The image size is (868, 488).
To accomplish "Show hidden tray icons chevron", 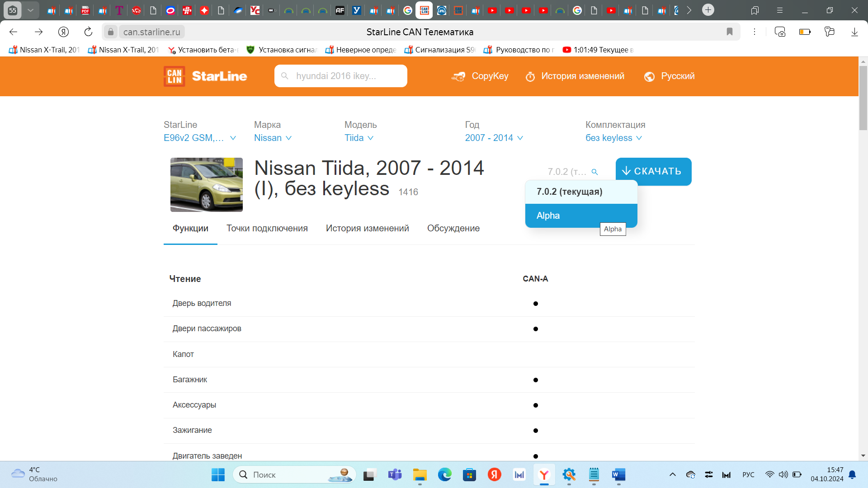I will click(x=673, y=474).
